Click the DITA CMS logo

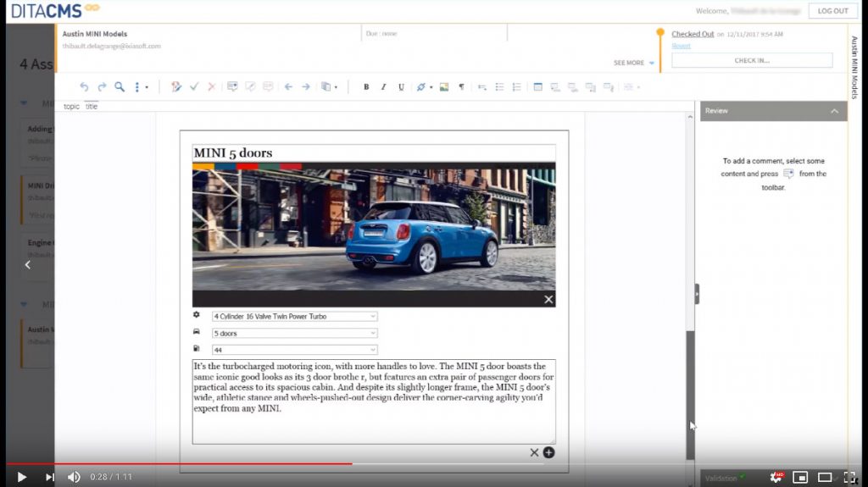(x=55, y=10)
